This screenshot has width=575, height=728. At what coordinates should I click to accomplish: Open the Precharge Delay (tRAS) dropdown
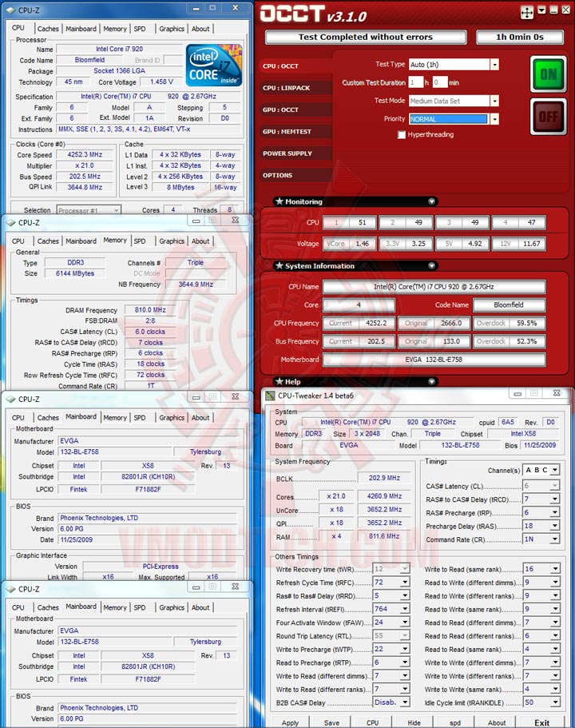click(x=554, y=526)
